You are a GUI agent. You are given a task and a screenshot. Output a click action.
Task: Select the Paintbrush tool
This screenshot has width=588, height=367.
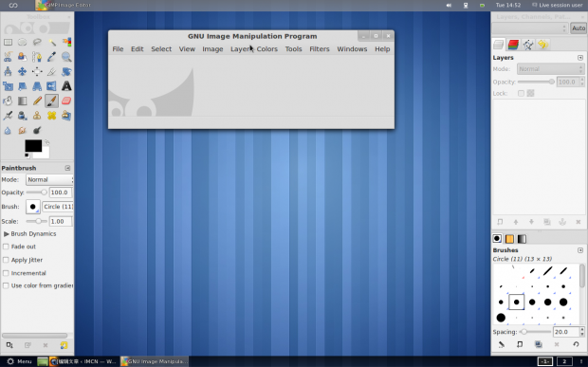click(x=51, y=101)
